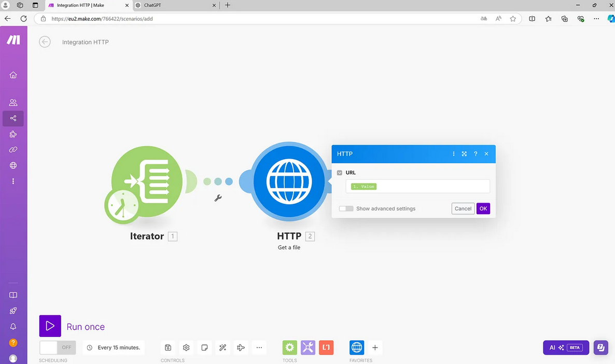Open the green Flow control tools icon

click(x=290, y=347)
